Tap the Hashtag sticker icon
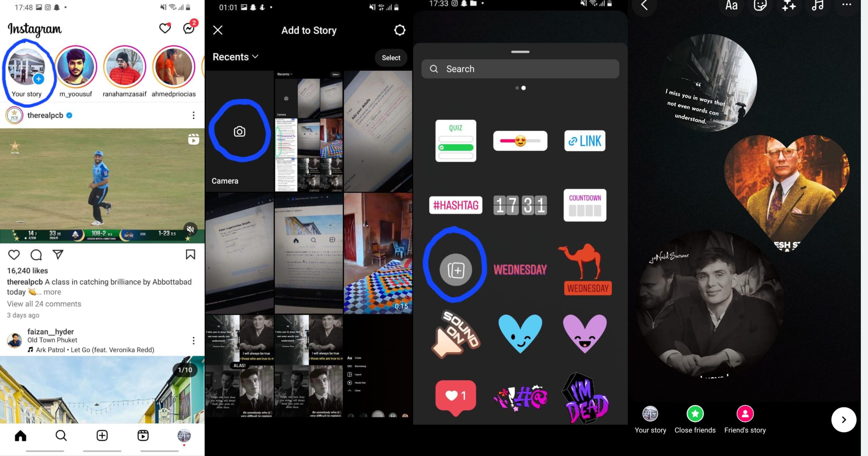The width and height of the screenshot is (868, 456). pyautogui.click(x=455, y=205)
